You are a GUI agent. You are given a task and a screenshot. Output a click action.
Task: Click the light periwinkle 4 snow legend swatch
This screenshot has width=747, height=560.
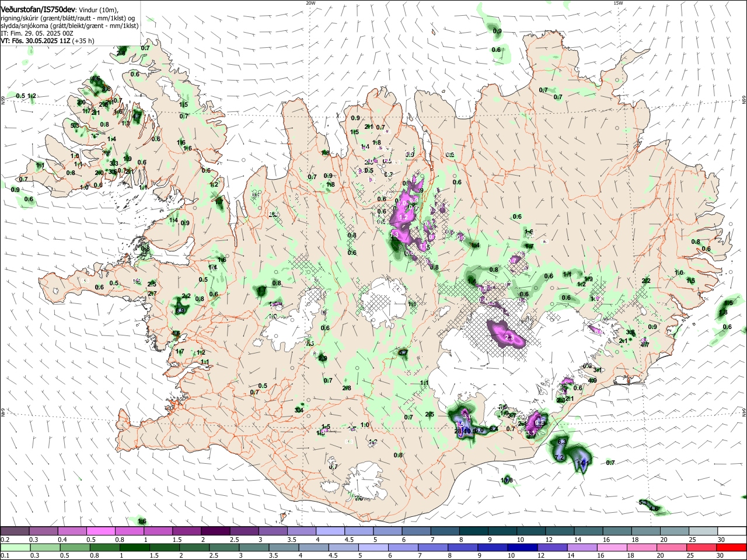point(329,531)
